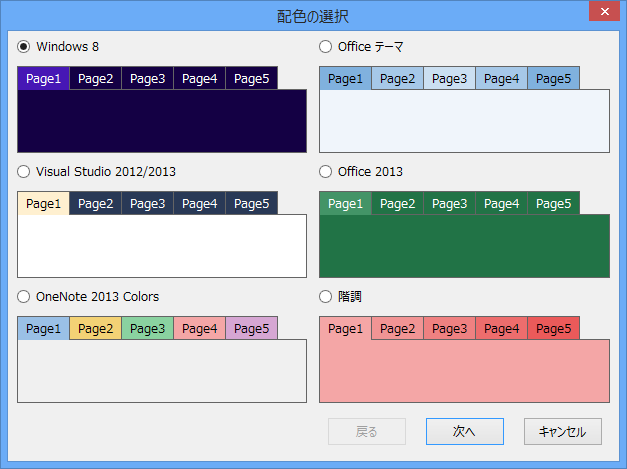Choose the 階調 gradient radio button
627x469 pixels.
coord(325,296)
